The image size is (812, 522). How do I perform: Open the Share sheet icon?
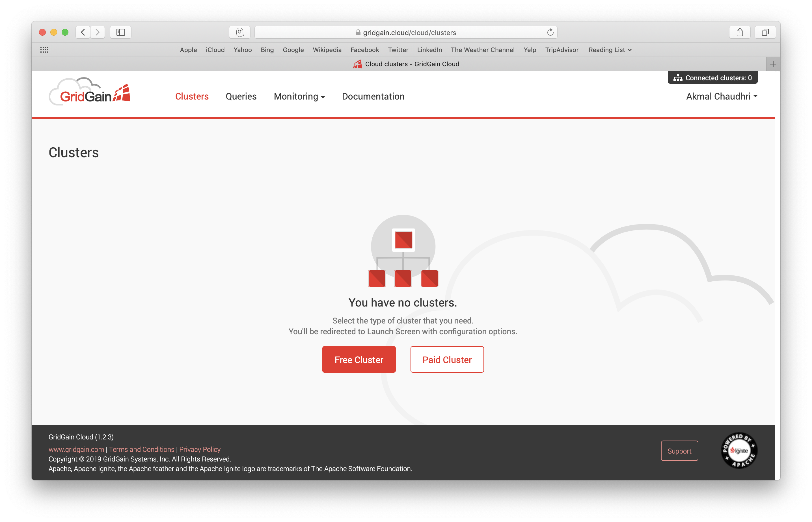[740, 32]
